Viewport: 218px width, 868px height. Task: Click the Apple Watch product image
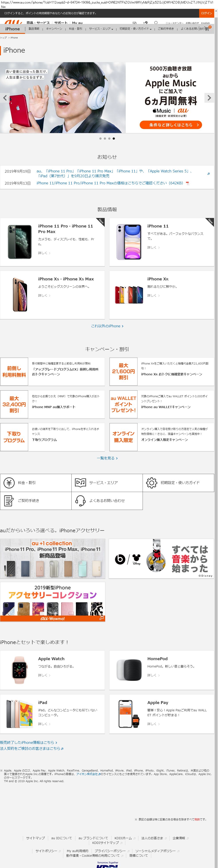coord(19,670)
